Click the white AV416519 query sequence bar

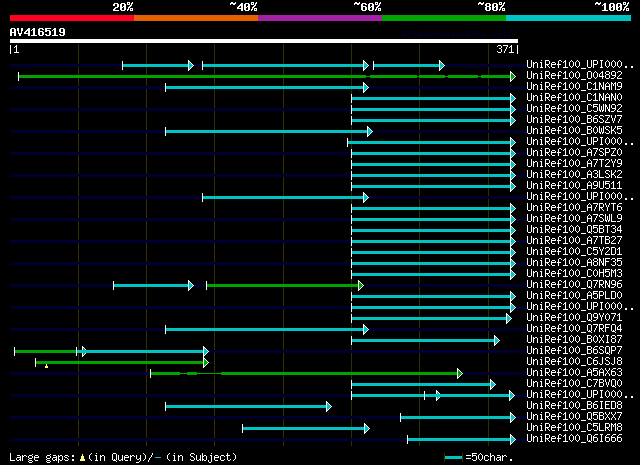(x=264, y=41)
